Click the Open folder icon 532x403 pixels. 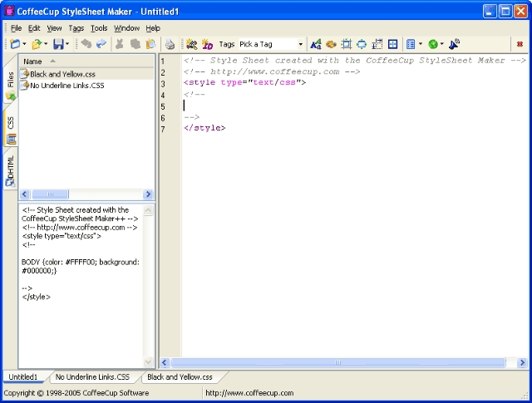36,44
